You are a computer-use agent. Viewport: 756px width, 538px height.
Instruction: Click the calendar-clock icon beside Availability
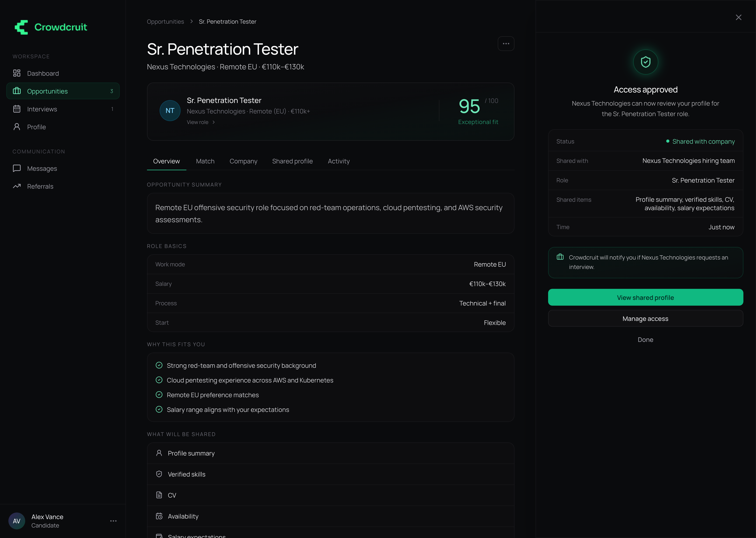pos(159,516)
